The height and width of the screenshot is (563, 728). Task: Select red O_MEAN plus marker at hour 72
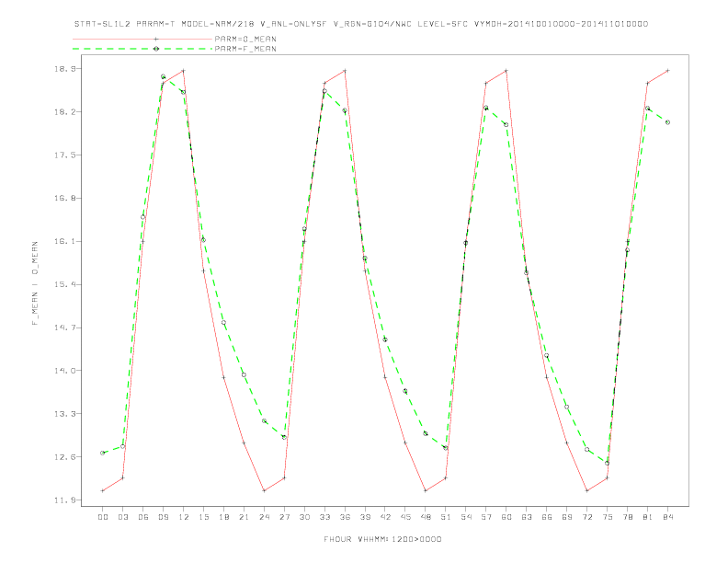[587, 490]
